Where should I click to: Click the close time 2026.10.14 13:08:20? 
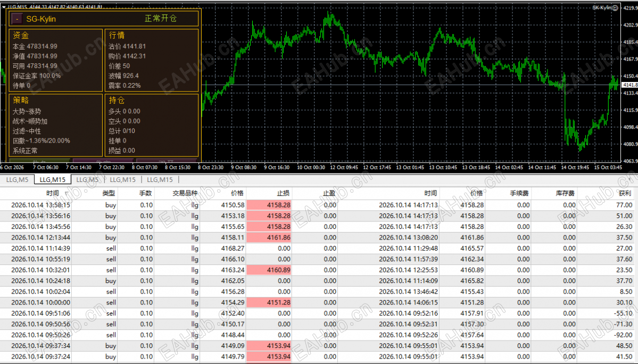(409, 237)
